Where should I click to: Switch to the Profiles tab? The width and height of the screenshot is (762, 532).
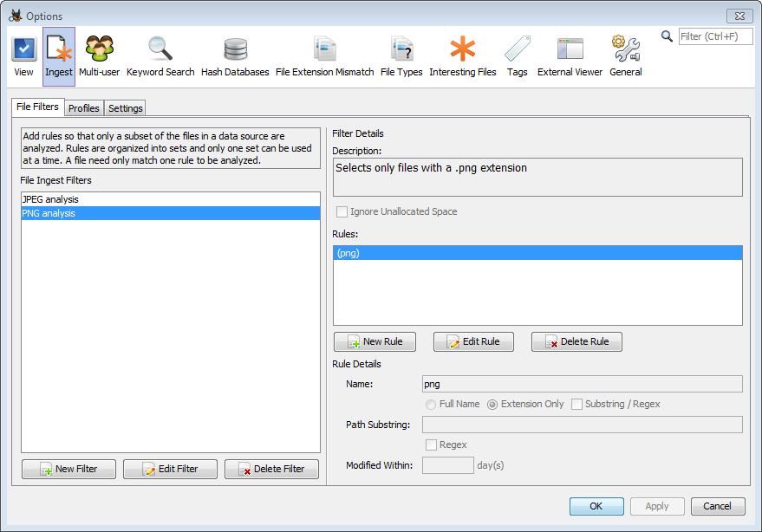point(84,108)
